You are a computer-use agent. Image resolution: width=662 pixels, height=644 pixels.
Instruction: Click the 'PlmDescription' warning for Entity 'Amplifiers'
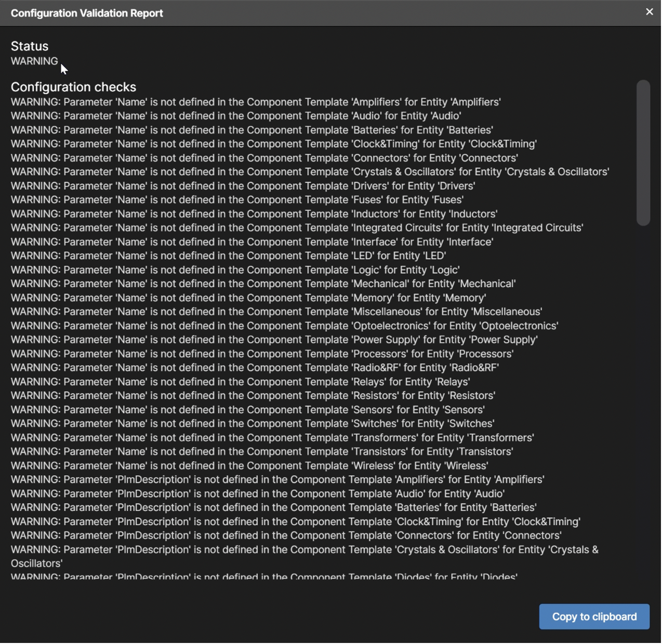click(x=278, y=480)
